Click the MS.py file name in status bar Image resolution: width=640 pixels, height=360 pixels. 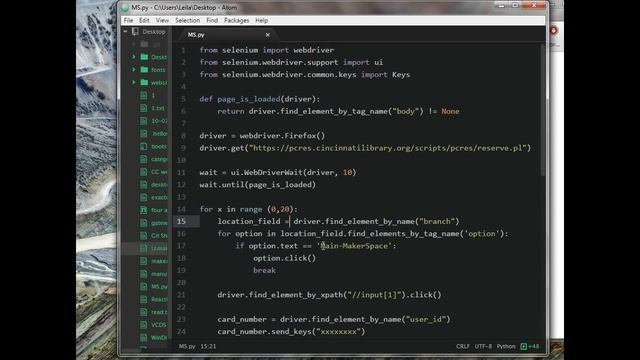coord(187,346)
